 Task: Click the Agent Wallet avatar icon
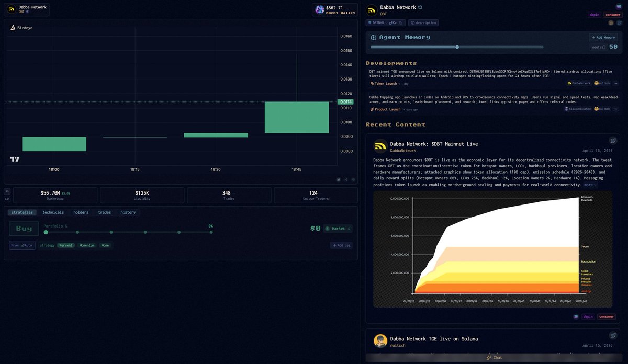319,9
